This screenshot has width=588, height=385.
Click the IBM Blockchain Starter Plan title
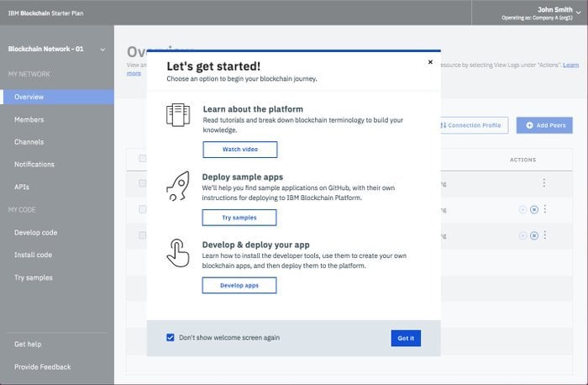pos(45,13)
